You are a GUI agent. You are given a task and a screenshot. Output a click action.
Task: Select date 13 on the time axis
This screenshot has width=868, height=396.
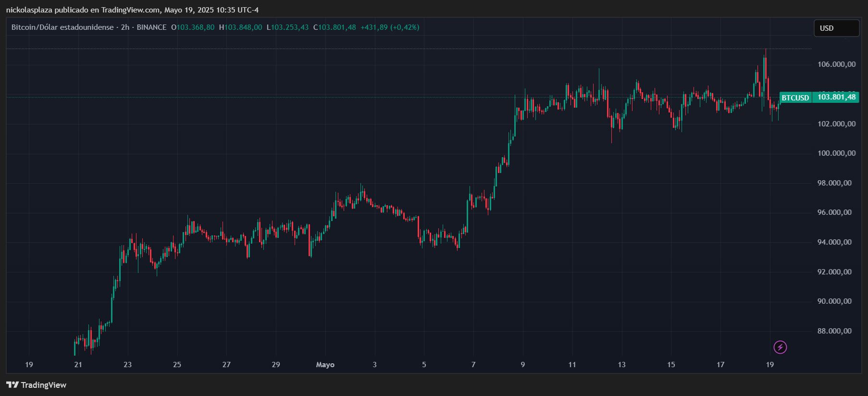[x=621, y=365]
